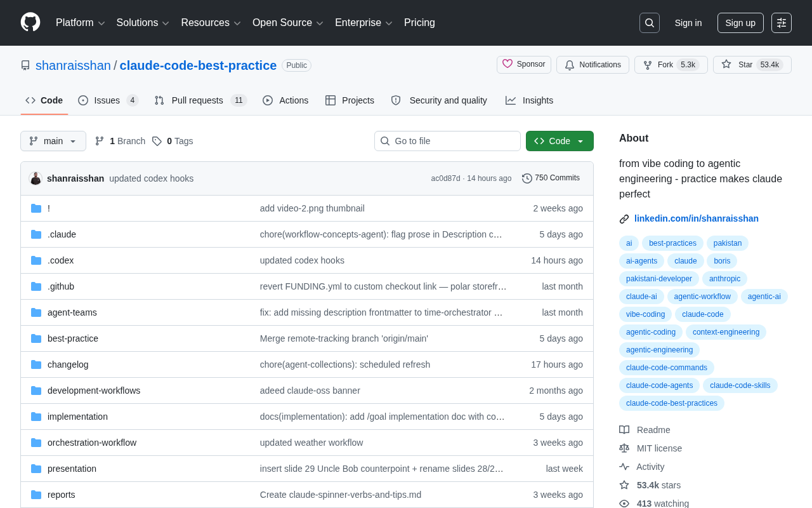812x508 pixels.
Task: View the 1 Branch list
Action: 120,141
